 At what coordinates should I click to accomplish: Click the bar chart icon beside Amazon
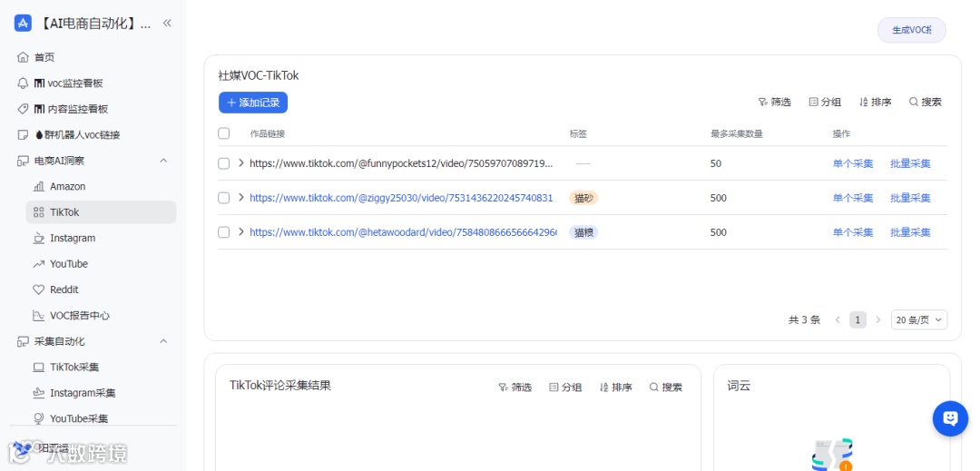[x=39, y=186]
